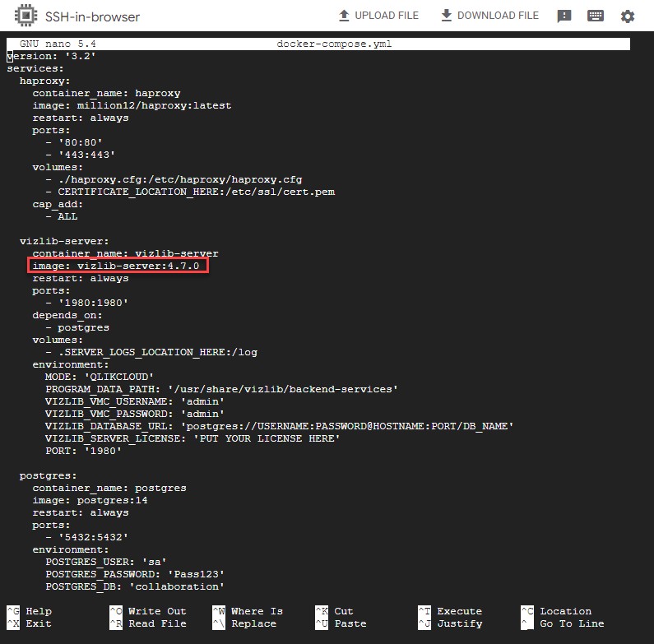Click the ^J Justify shortcut

tap(450, 624)
